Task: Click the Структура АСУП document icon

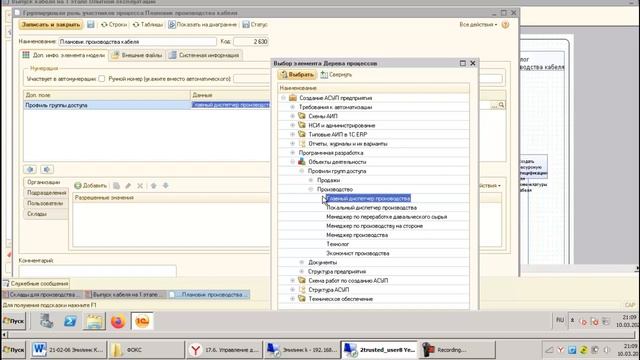Action: (302, 289)
